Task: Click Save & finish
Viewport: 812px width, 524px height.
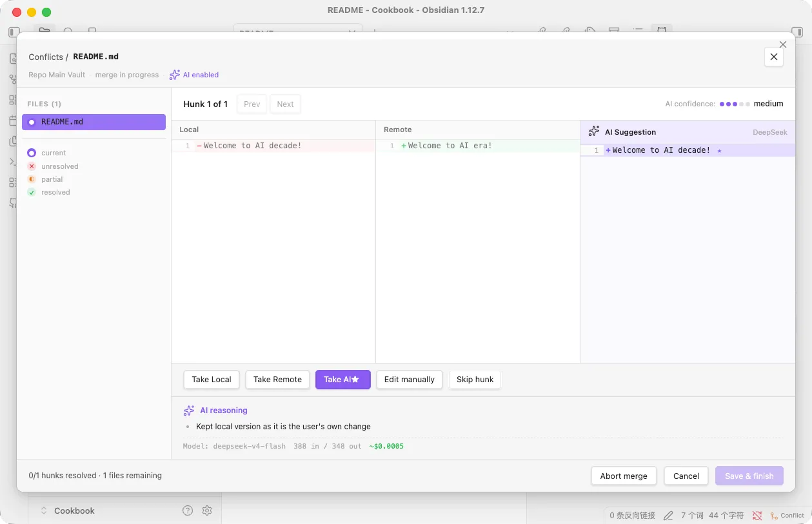Action: point(749,476)
